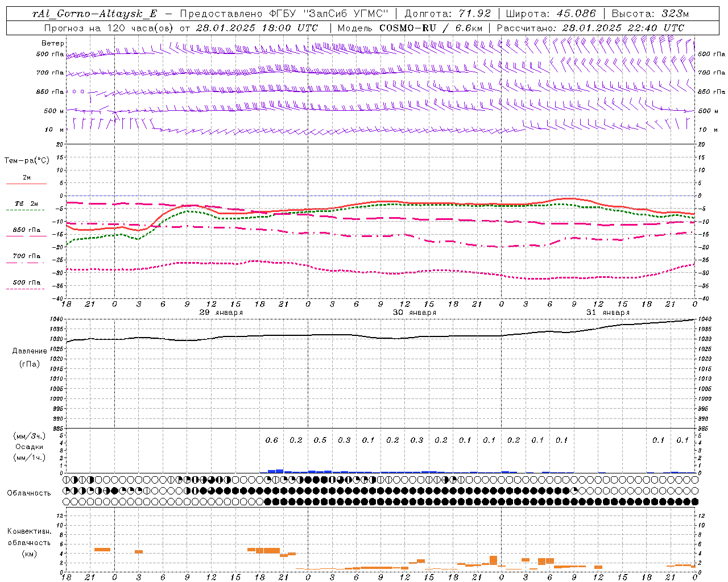Click the Давление panel label
The height and width of the screenshot is (582, 728).
(x=30, y=351)
